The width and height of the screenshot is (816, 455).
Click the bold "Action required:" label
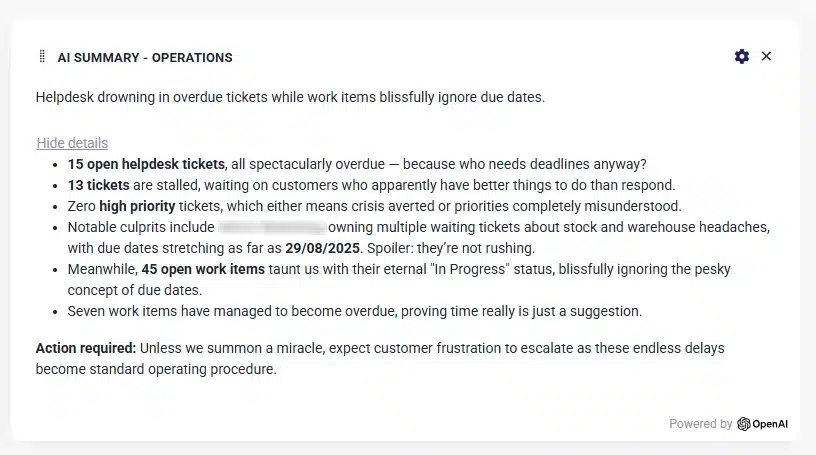click(86, 349)
